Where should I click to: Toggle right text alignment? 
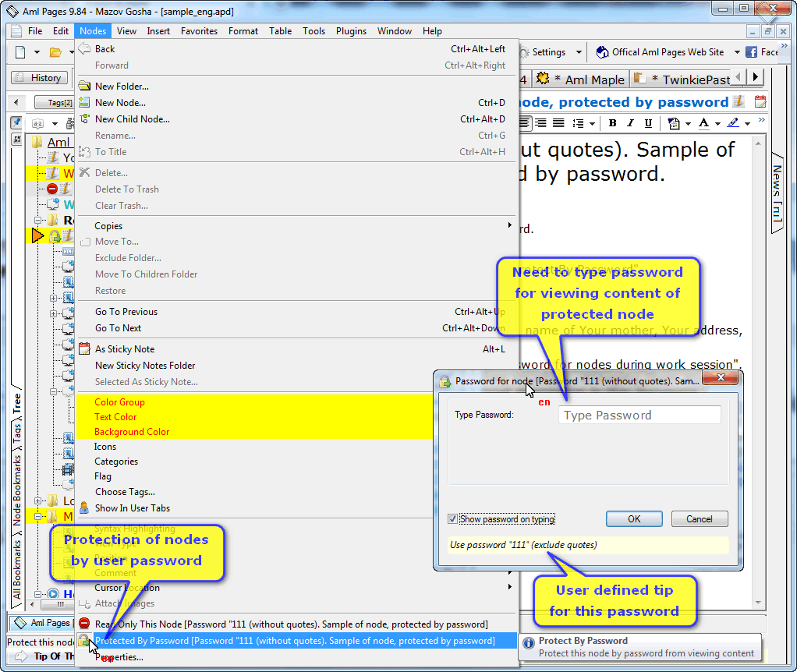point(541,123)
